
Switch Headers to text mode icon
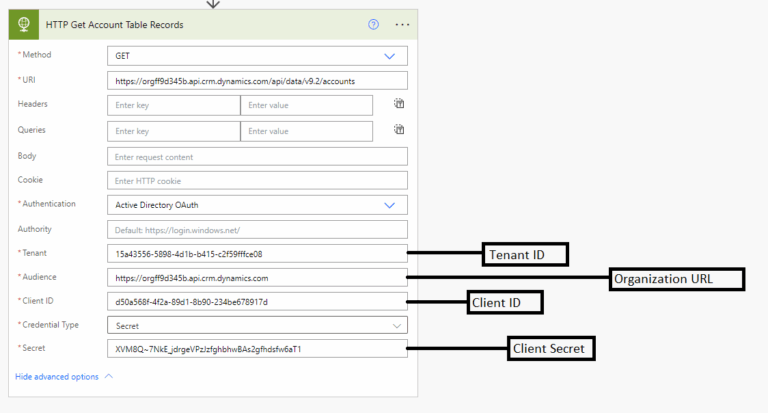coord(399,103)
